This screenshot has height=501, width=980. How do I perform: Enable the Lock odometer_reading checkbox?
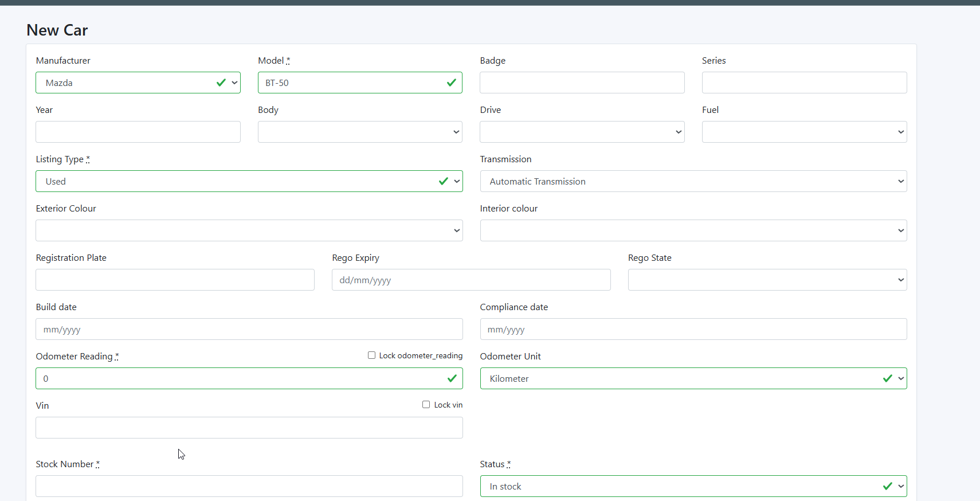[372, 355]
